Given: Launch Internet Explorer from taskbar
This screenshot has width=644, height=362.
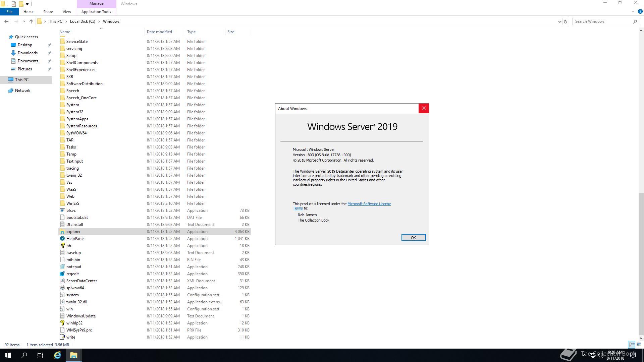Looking at the screenshot, I should tap(57, 355).
